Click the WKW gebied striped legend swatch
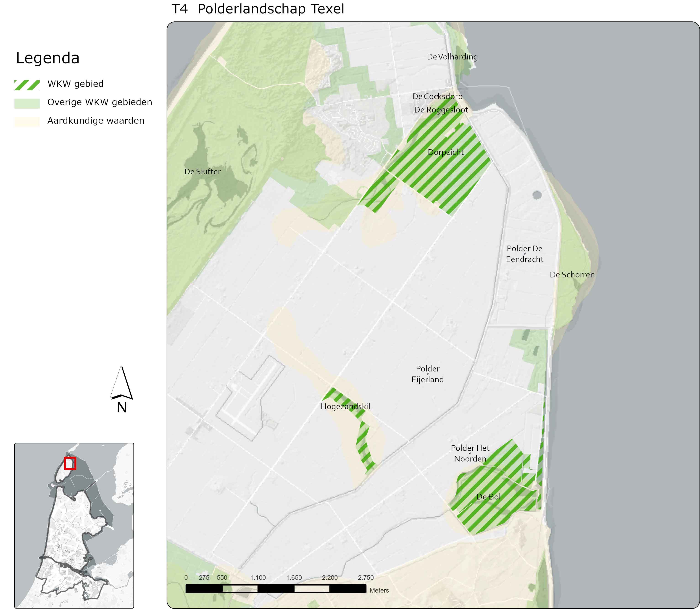 click(x=27, y=85)
